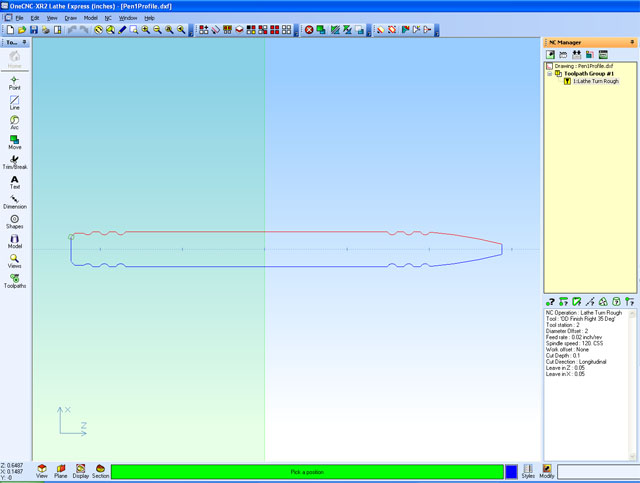This screenshot has height=483, width=640.
Task: Open the Section icon in bottom bar
Action: click(x=100, y=471)
